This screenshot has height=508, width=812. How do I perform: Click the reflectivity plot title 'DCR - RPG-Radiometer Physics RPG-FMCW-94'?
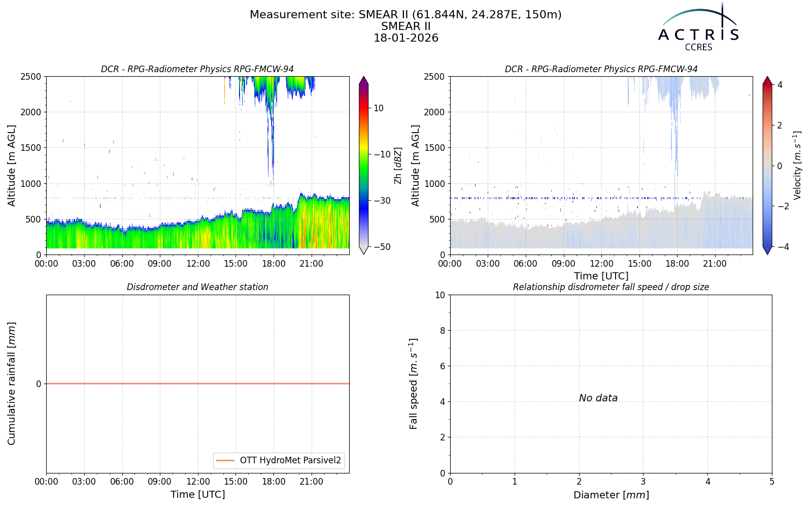197,69
